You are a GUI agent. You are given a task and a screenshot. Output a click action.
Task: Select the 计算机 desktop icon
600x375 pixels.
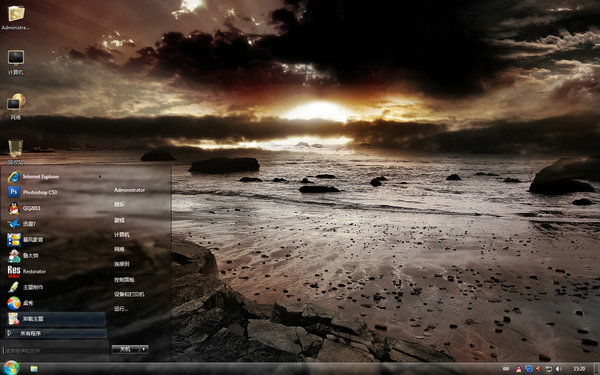(x=15, y=62)
